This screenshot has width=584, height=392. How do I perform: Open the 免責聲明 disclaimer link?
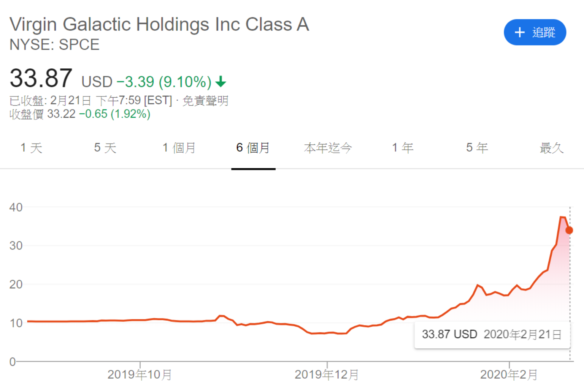(x=205, y=101)
